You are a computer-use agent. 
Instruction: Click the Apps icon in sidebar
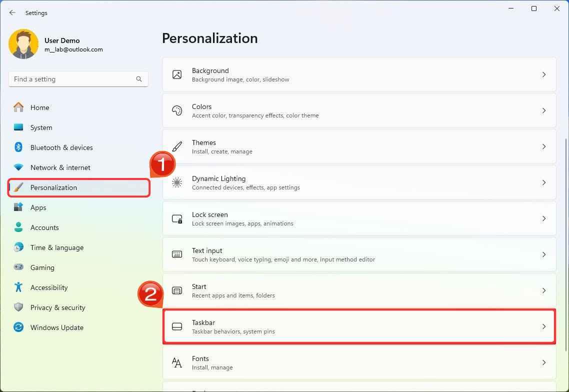(18, 207)
